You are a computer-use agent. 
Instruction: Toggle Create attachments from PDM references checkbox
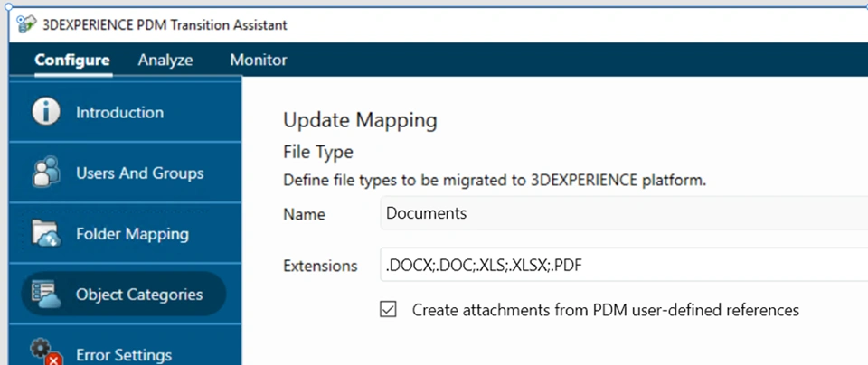(x=389, y=310)
